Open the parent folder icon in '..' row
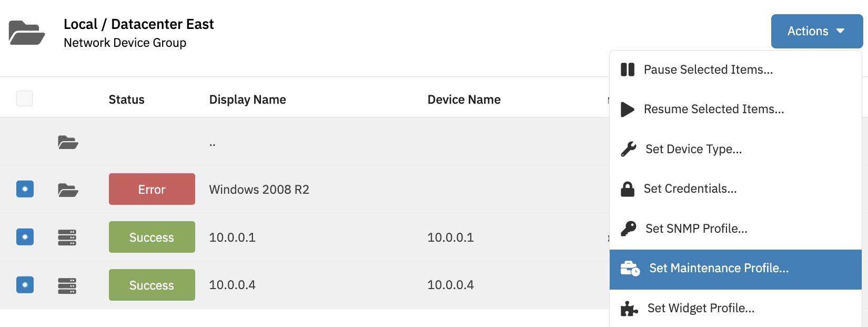 (68, 142)
